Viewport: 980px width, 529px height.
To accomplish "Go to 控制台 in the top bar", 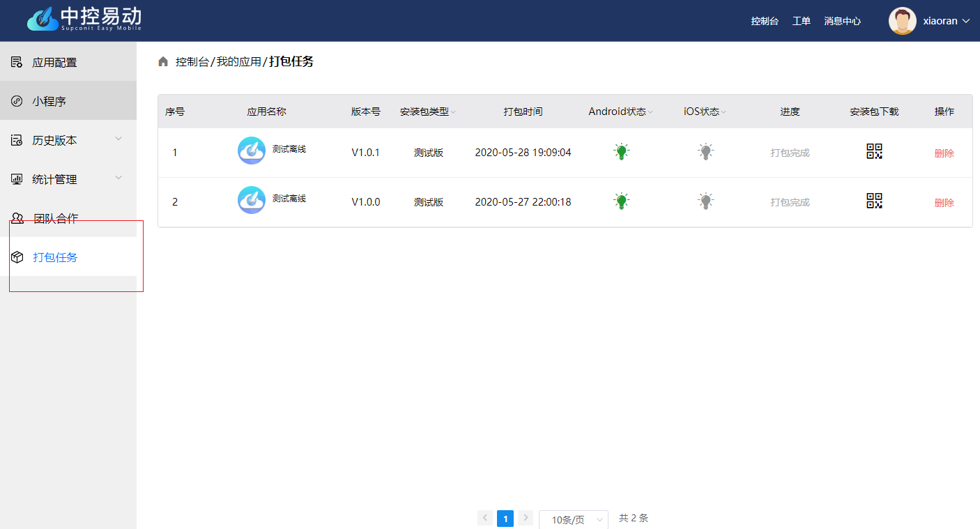I will click(x=765, y=21).
